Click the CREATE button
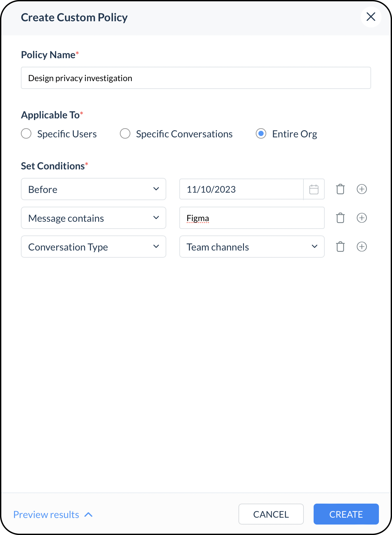The width and height of the screenshot is (392, 535). (x=346, y=514)
